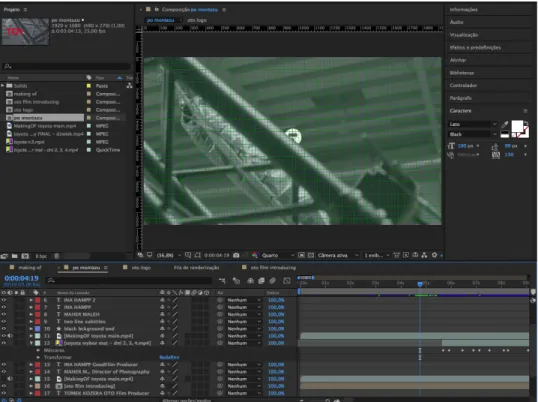
Task: Expand the Máscaras property group
Action: point(38,351)
